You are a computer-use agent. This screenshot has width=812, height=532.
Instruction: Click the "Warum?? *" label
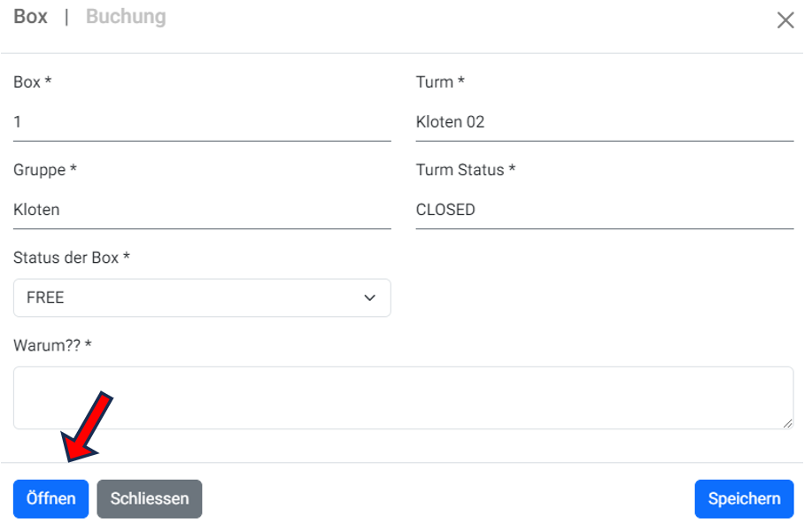(x=52, y=344)
